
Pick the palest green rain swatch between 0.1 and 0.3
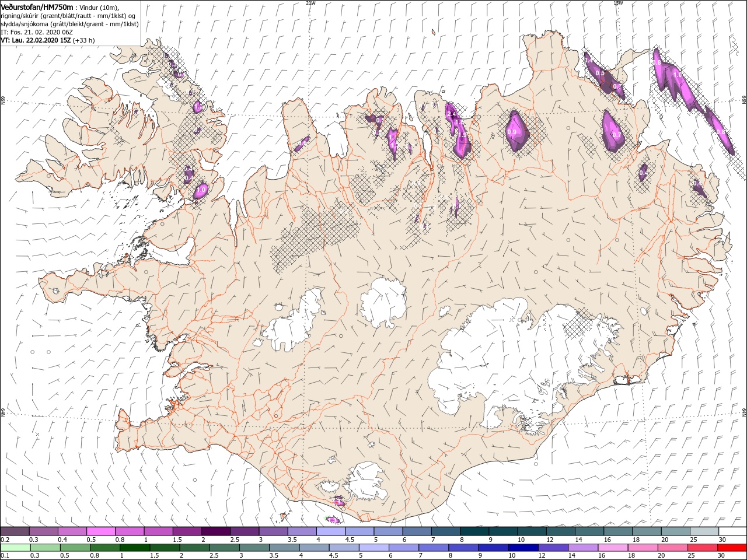pos(15,547)
